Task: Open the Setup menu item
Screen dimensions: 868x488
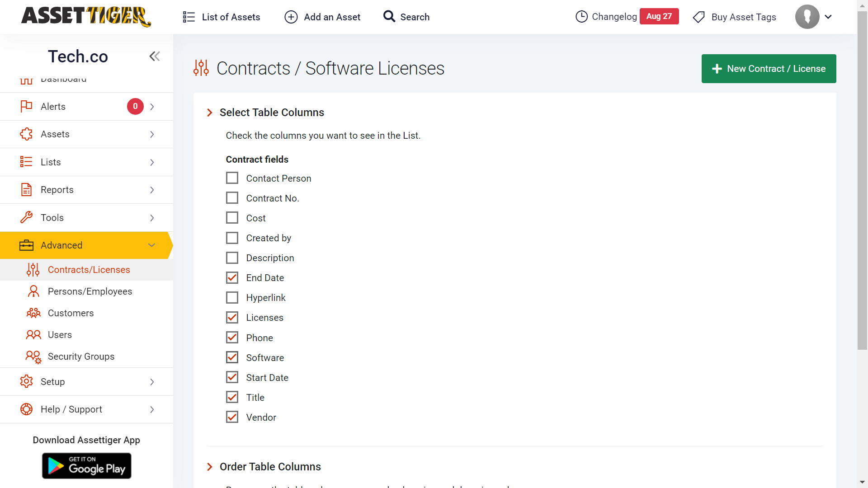Action: click(86, 381)
